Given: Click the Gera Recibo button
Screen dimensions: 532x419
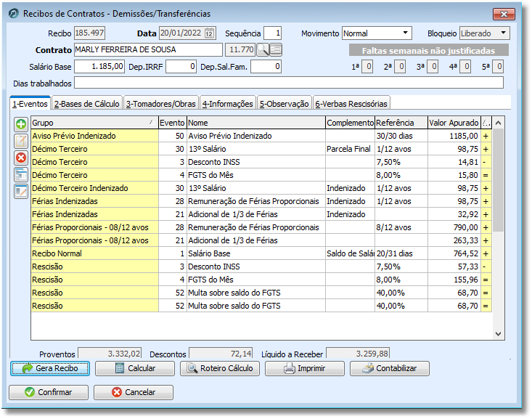Looking at the screenshot, I should point(50,368).
